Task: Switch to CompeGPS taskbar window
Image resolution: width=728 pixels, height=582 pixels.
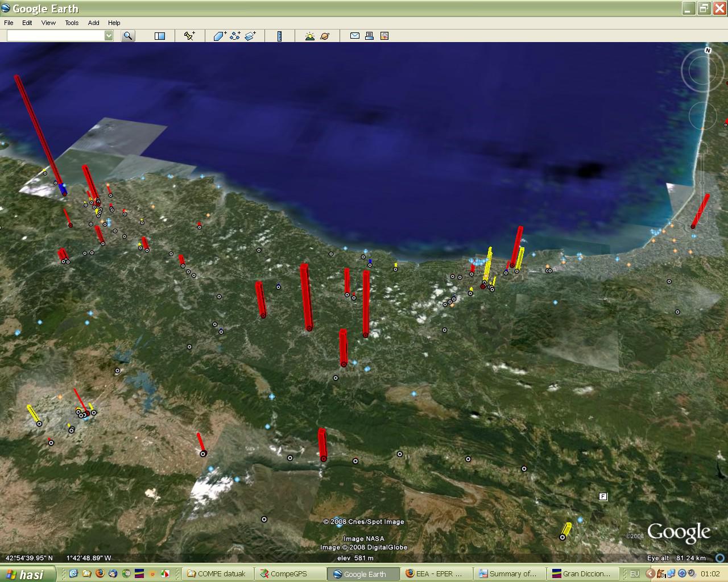Action: coord(290,574)
